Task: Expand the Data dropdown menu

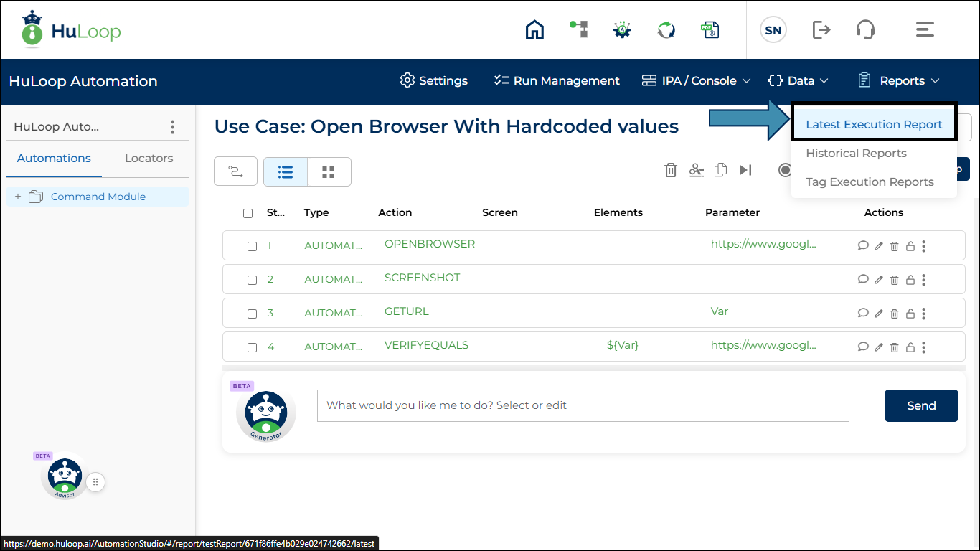Action: pos(798,81)
